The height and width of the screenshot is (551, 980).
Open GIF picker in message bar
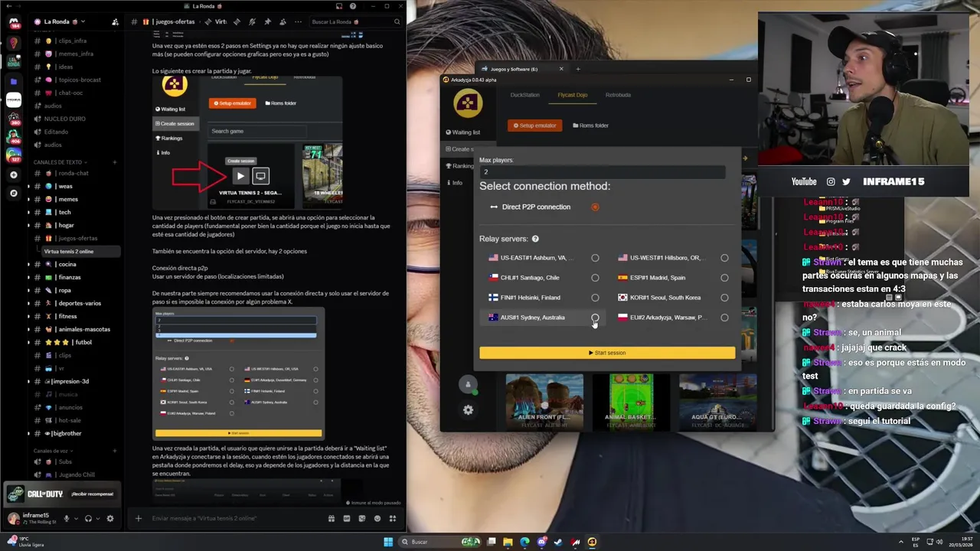[347, 518]
